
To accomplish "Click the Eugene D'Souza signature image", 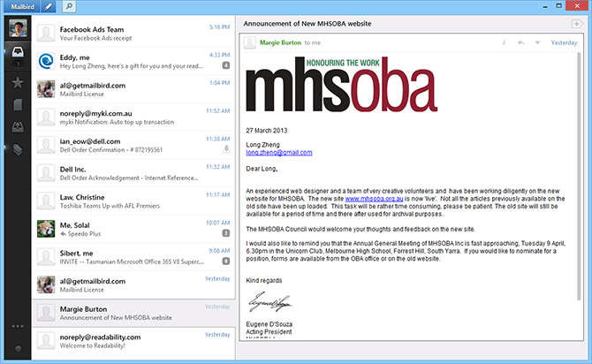I will (269, 302).
